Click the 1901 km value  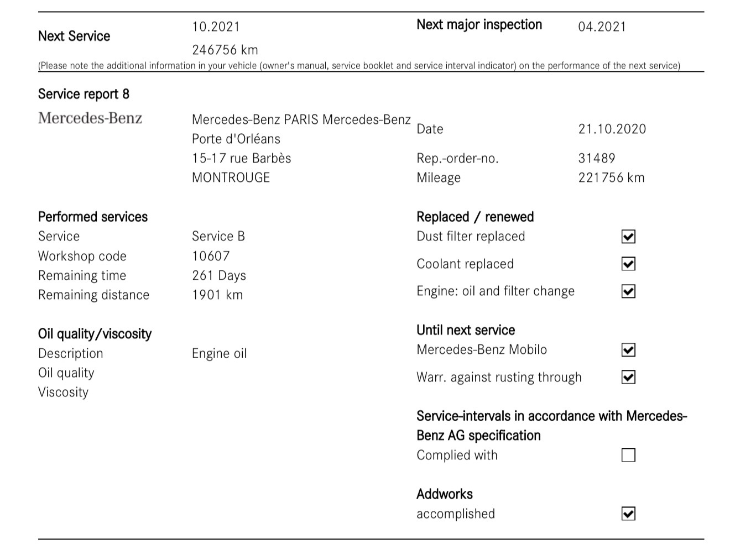tap(217, 295)
